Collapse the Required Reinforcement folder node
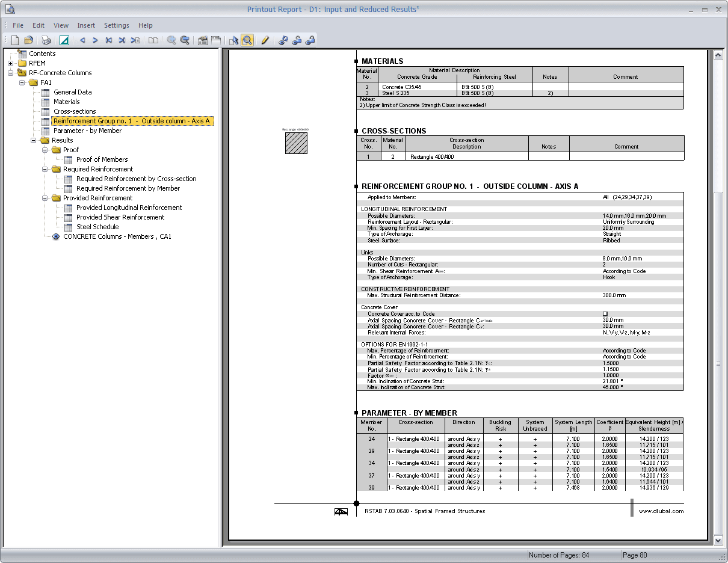Image resolution: width=728 pixels, height=563 pixels. coord(45,169)
